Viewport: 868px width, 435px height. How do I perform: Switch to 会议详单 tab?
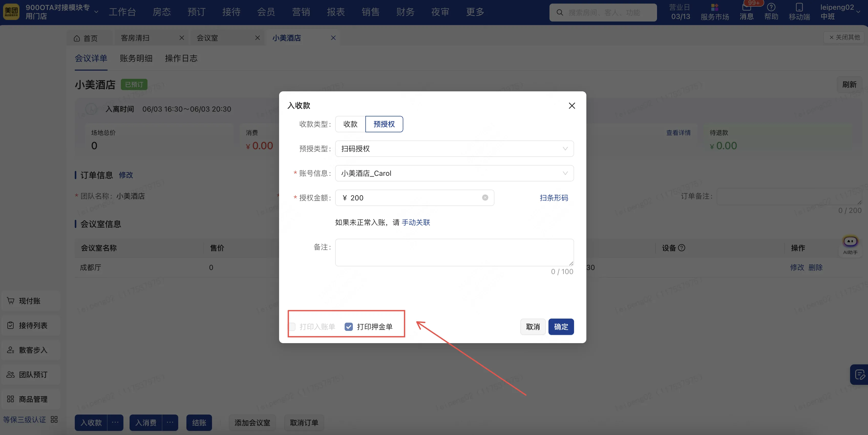click(91, 58)
